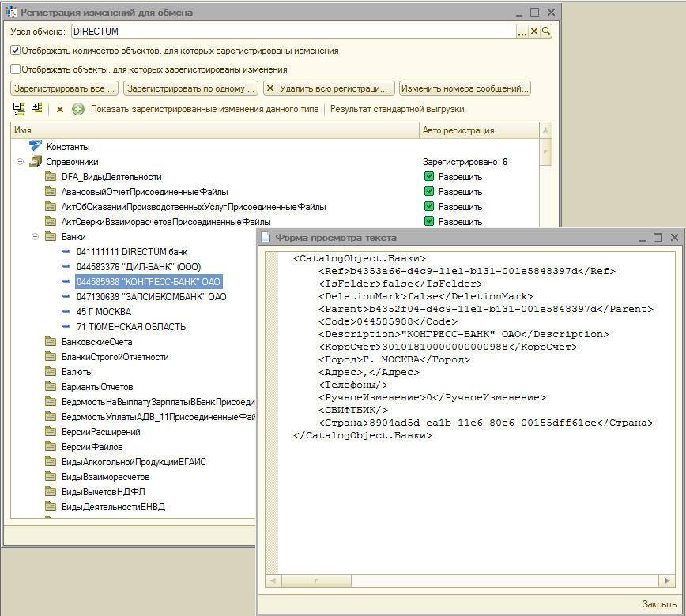Image resolution: width=686 pixels, height=616 pixels.
Task: Click the magnifier icon in the Узел обмена field
Action: coord(546,32)
